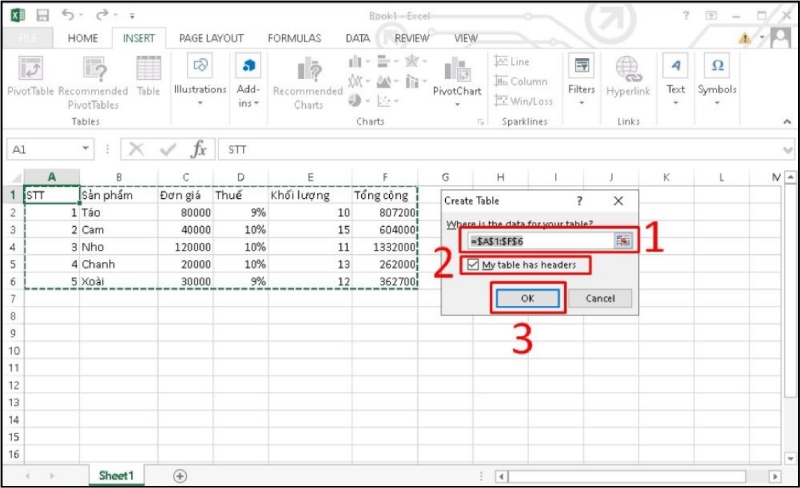Collapse the ribbon
Screen dimensions: 800x488
click(x=787, y=121)
